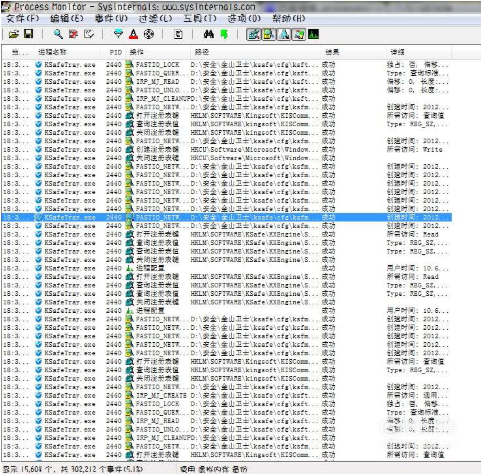The width and height of the screenshot is (481, 474).
Task: Click the 操作 column header
Action: point(158,52)
